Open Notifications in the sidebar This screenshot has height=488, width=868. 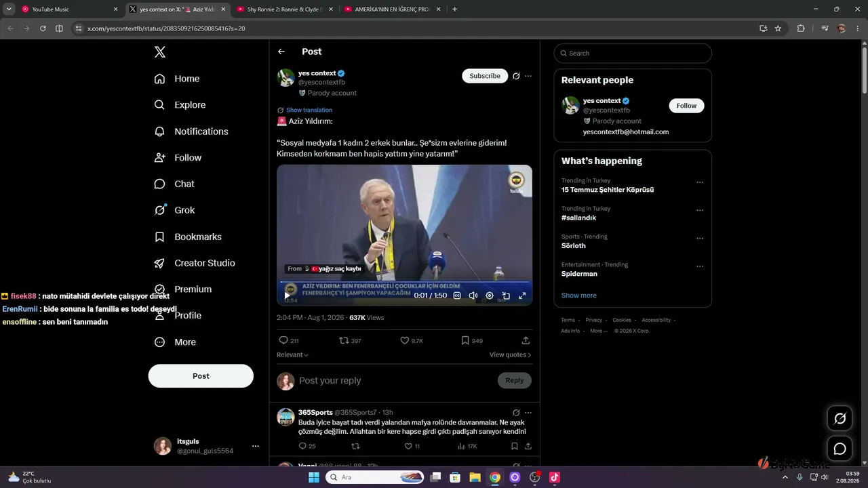point(191,131)
